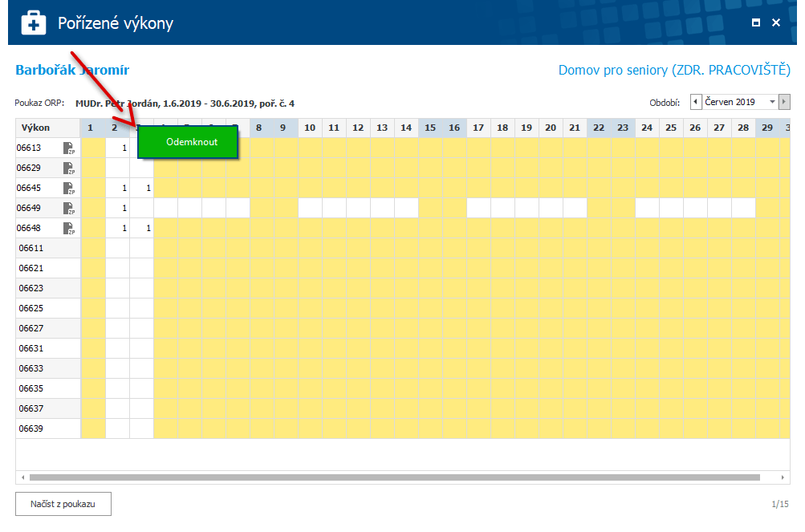Maximize the Pořízené výkony window
The height and width of the screenshot is (532, 805).
pos(756,22)
